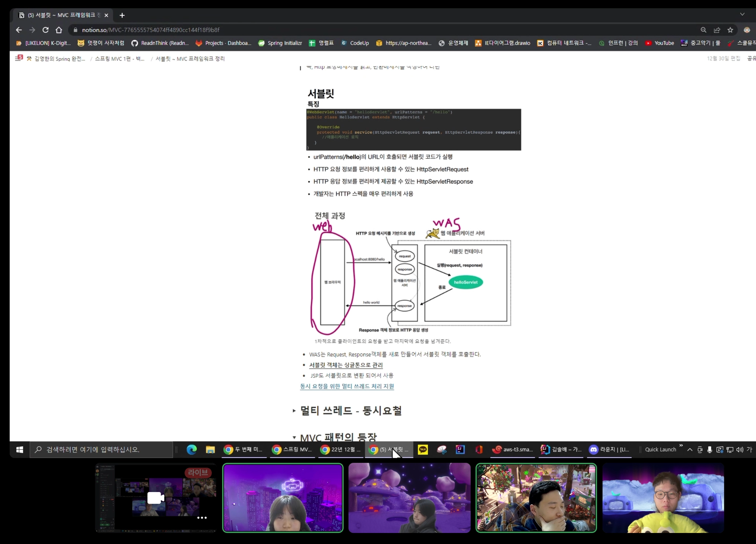Switch to the 스프링 MV... taskbar window
The height and width of the screenshot is (544, 756).
[x=292, y=449]
